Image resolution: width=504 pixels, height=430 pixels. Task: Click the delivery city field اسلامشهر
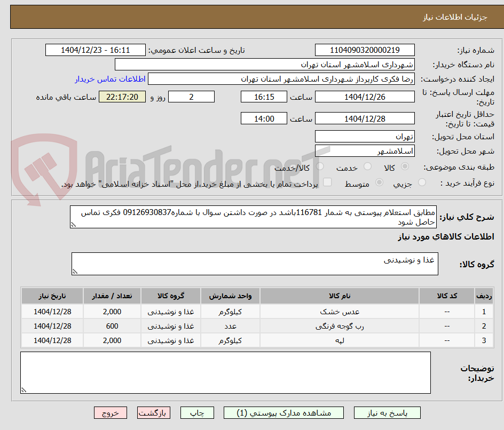point(365,151)
